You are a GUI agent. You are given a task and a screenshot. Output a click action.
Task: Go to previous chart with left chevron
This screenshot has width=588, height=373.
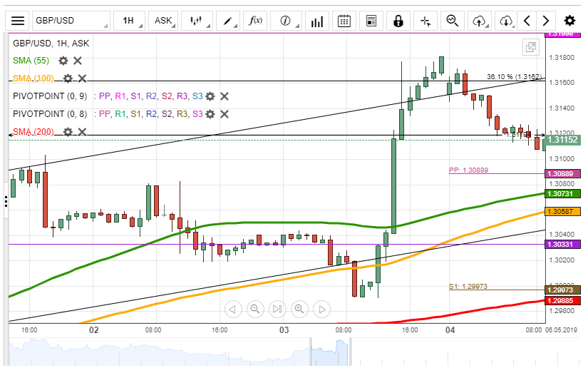click(527, 21)
